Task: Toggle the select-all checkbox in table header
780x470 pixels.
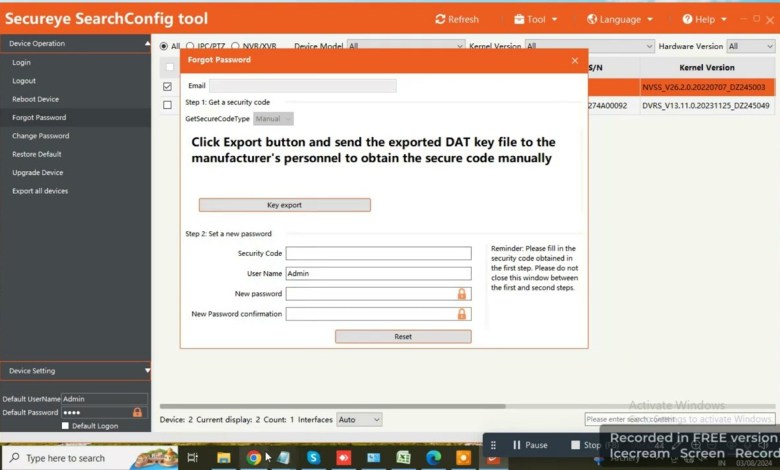Action: pos(170,67)
